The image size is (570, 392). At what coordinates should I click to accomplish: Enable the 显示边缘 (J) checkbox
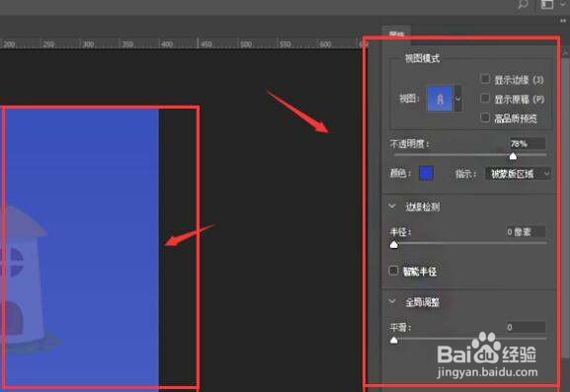tap(485, 79)
